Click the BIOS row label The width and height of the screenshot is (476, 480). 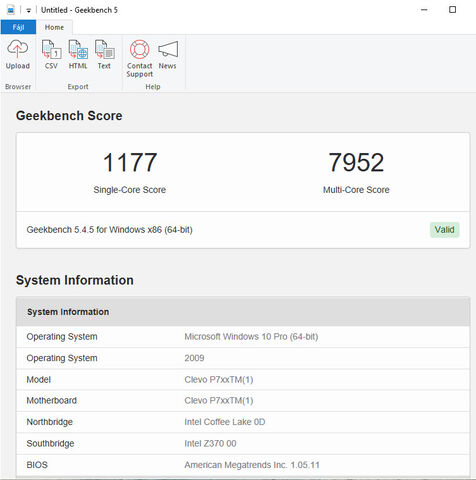37,465
